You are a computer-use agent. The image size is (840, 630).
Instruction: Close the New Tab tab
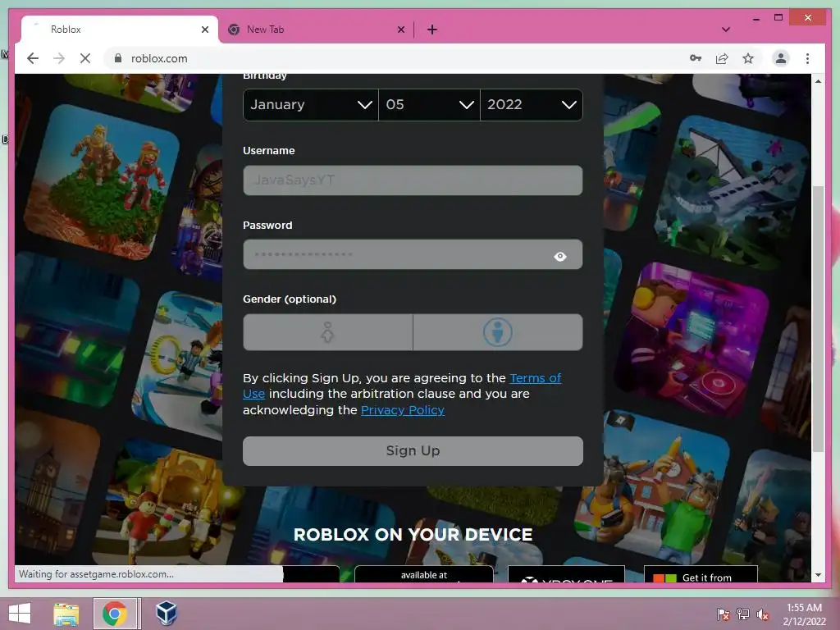pyautogui.click(x=400, y=30)
